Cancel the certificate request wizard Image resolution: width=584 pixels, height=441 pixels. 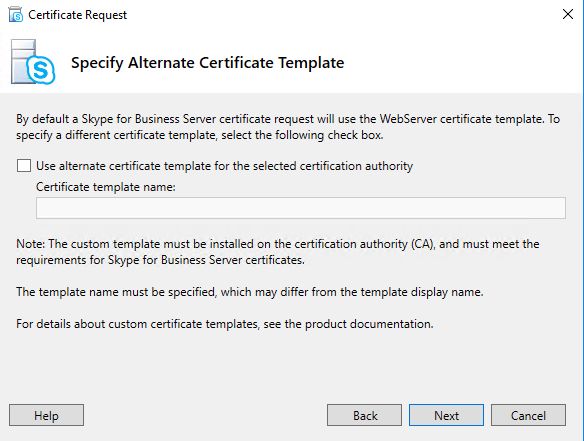[x=528, y=415]
